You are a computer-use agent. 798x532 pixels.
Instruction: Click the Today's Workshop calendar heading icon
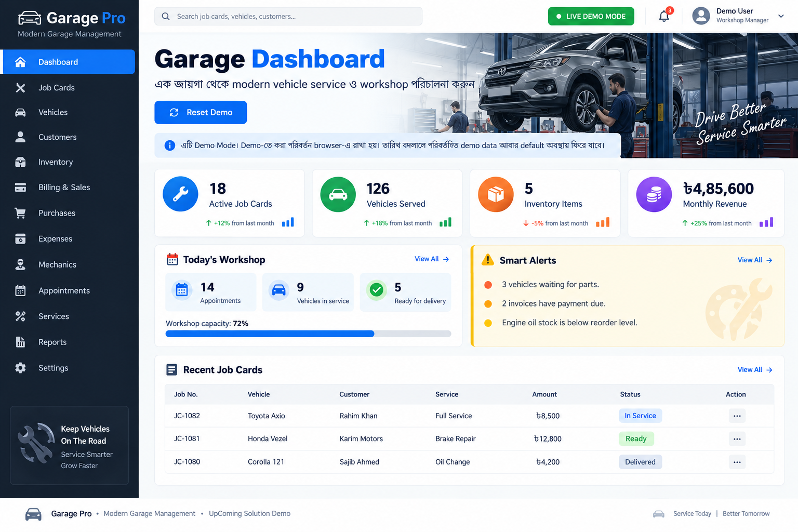(172, 259)
